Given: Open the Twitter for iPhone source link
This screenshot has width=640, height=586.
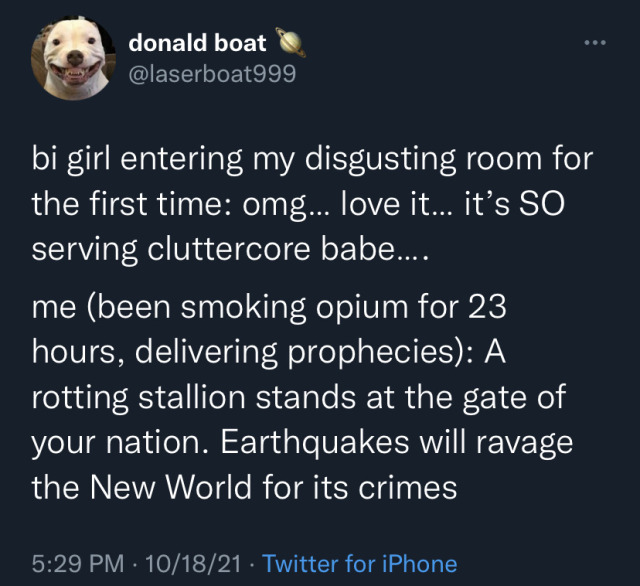Looking at the screenshot, I should point(359,564).
